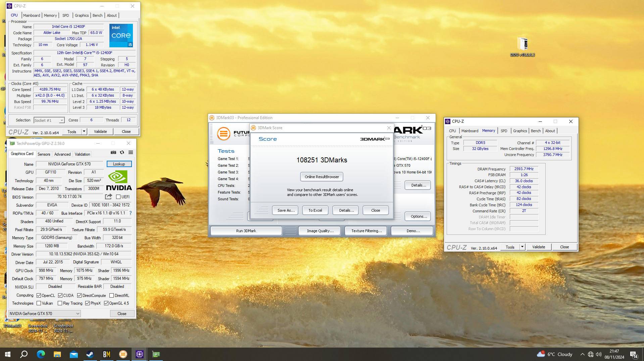This screenshot has width=644, height=361.
Task: Toggle the CUDA checkbox
Action: coord(60,296)
